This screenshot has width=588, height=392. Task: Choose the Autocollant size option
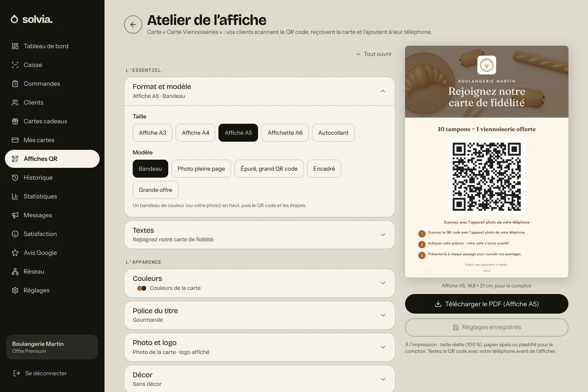(x=333, y=133)
